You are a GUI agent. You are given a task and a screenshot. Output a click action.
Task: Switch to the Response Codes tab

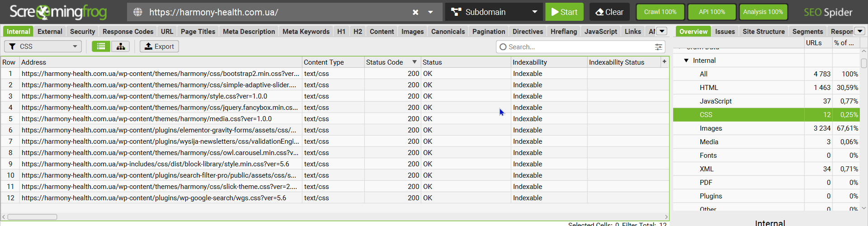128,32
